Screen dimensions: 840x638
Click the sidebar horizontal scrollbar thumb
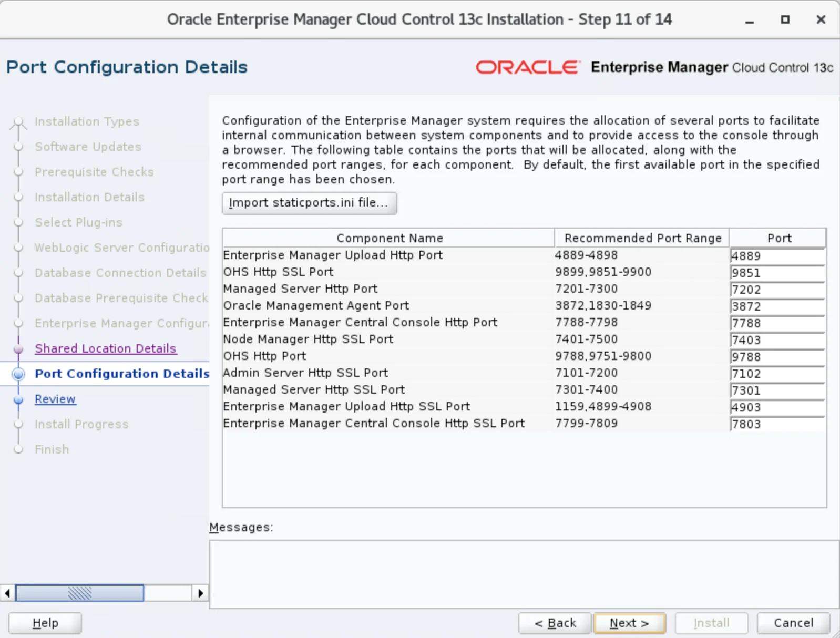[x=79, y=593]
